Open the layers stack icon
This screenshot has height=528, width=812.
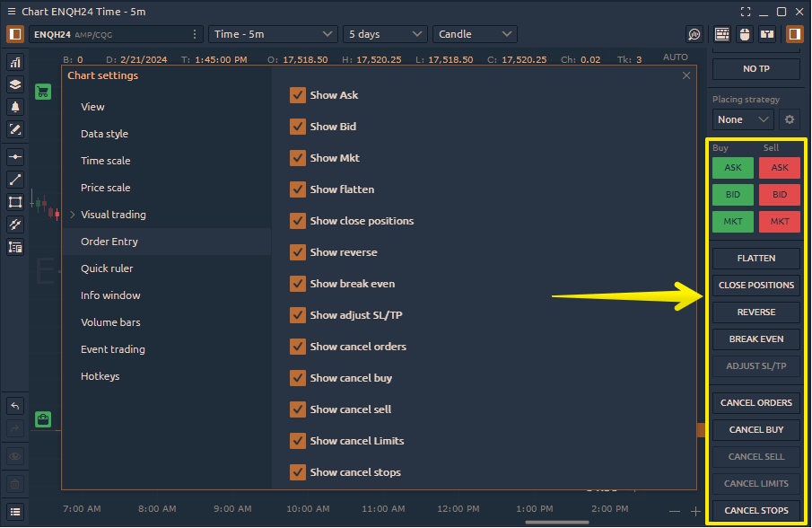tap(15, 84)
